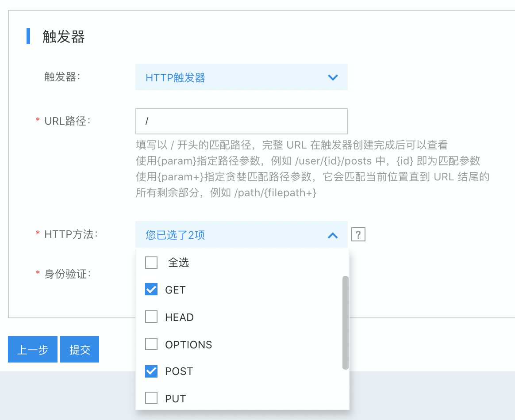Click the GET label in method list
Screen dimensions: 515x420
tap(175, 290)
